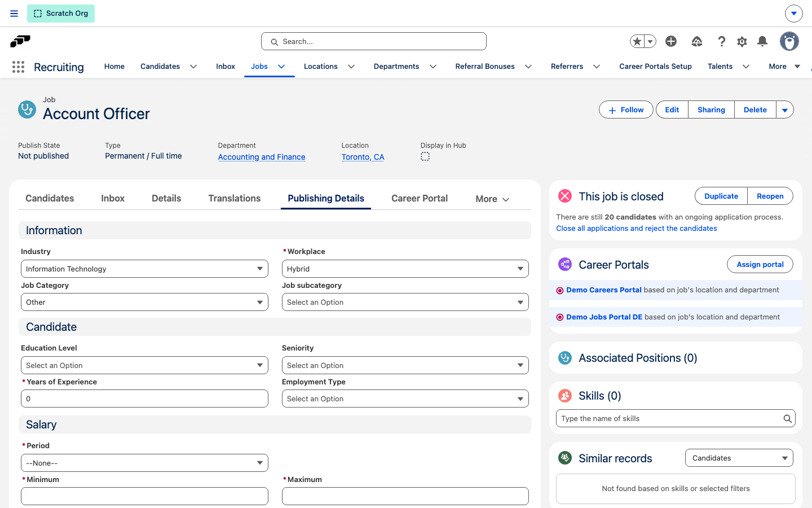The width and height of the screenshot is (812, 508).
Task: Open the App Launcher grid icon
Action: (x=18, y=67)
